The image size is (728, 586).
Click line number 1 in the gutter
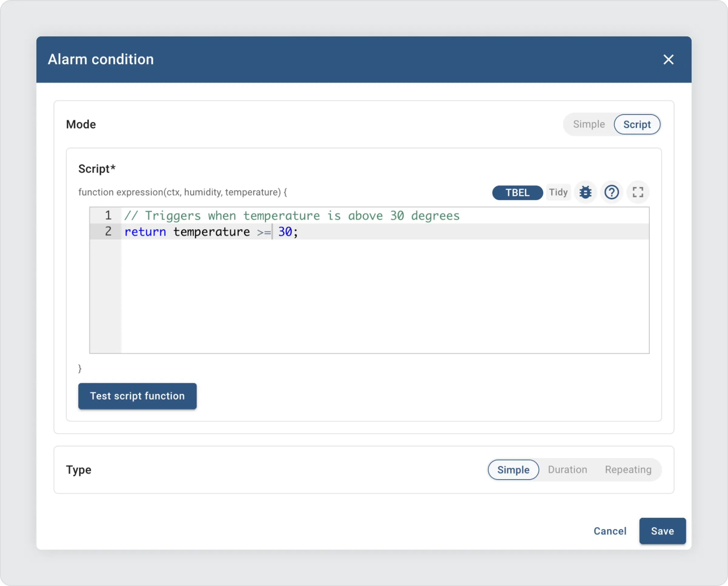(108, 215)
